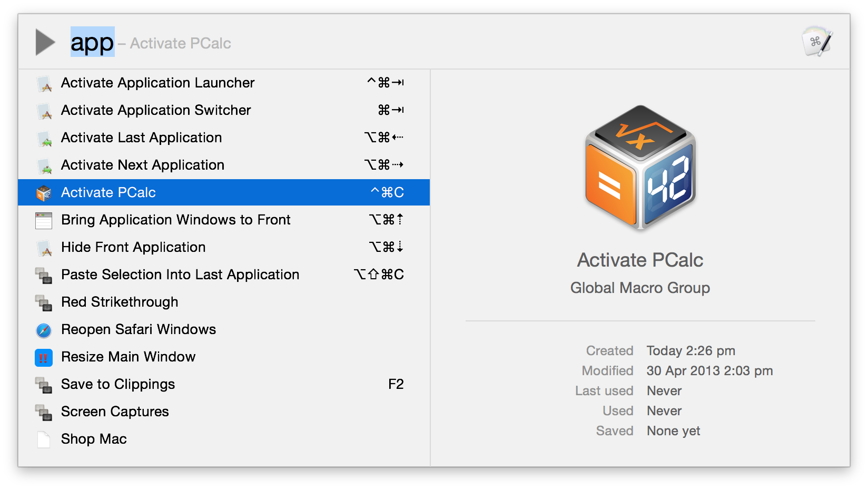Click the red Resize Main Window icon
The height and width of the screenshot is (489, 868).
point(44,358)
